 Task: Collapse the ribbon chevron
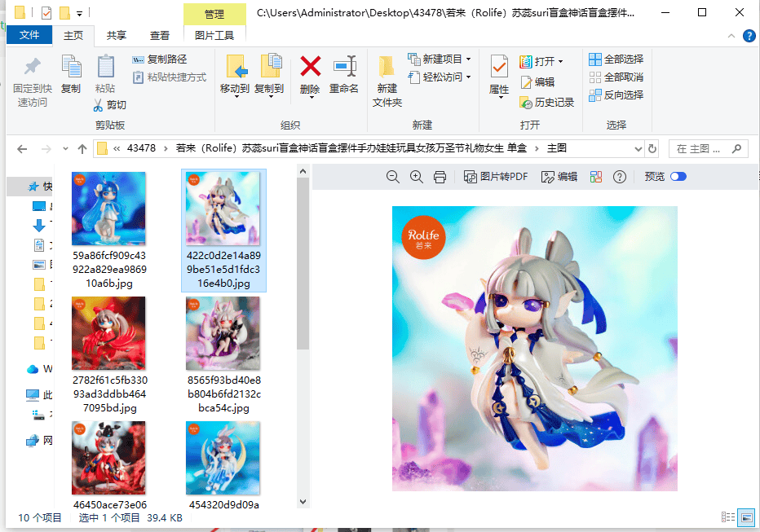731,36
